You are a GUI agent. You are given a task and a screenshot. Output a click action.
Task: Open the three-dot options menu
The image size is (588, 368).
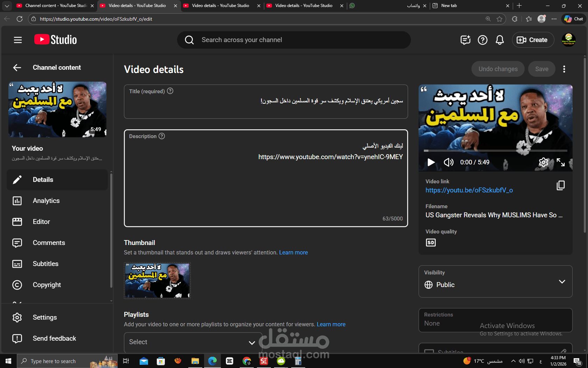564,69
